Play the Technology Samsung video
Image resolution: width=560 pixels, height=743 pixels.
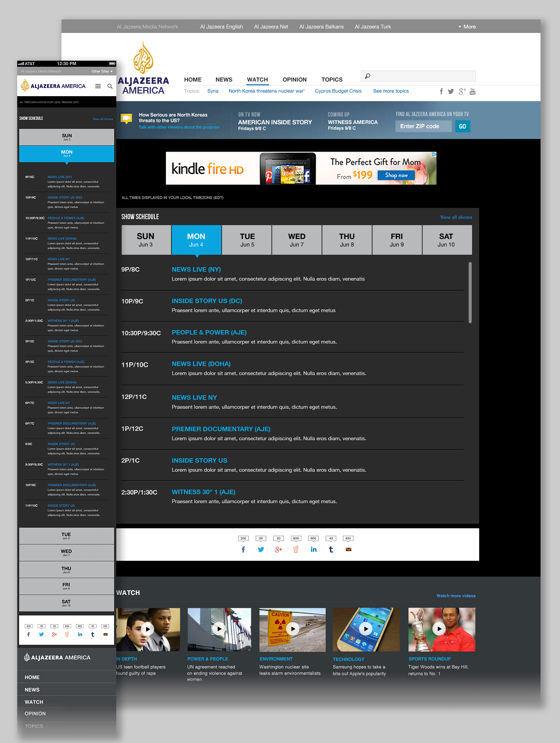click(366, 629)
